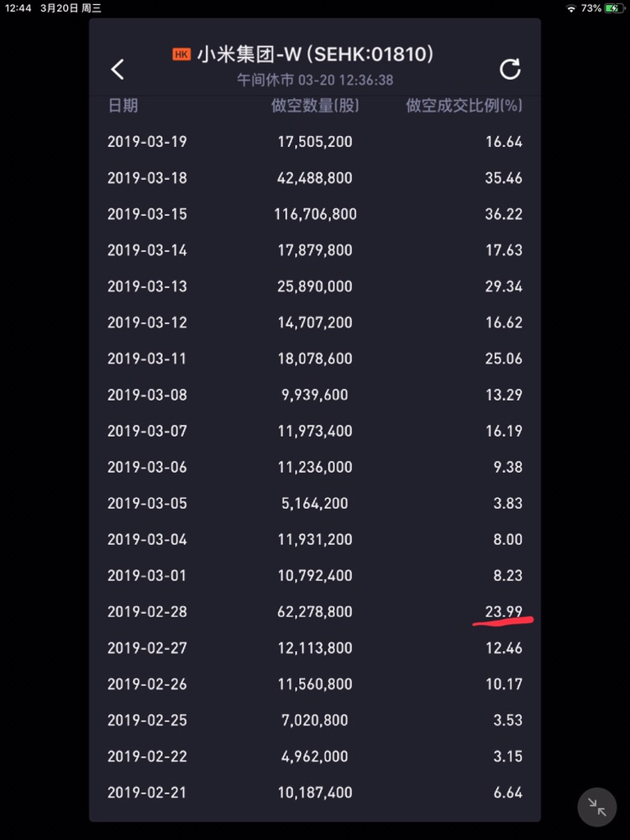Viewport: 630px width, 840px height.
Task: Select the 2019-02-28 row date
Action: (x=147, y=612)
